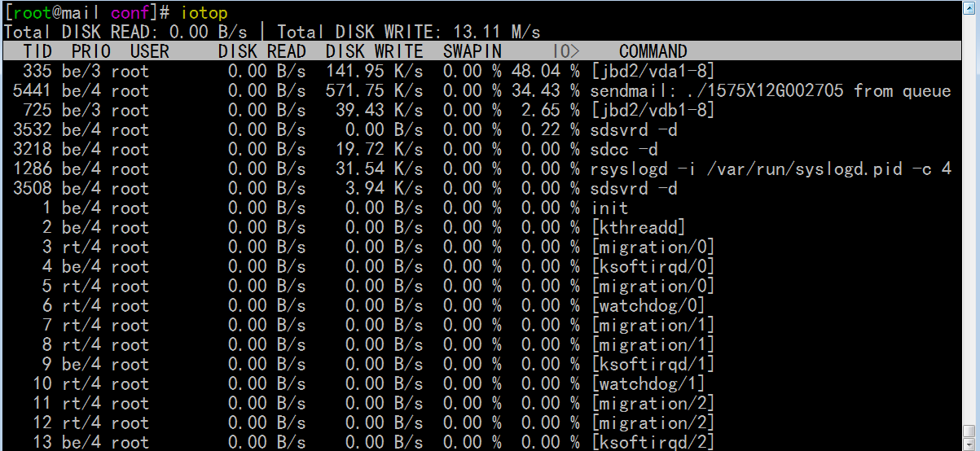This screenshot has height=451, width=980.
Task: Click the PRIO column header
Action: point(90,51)
